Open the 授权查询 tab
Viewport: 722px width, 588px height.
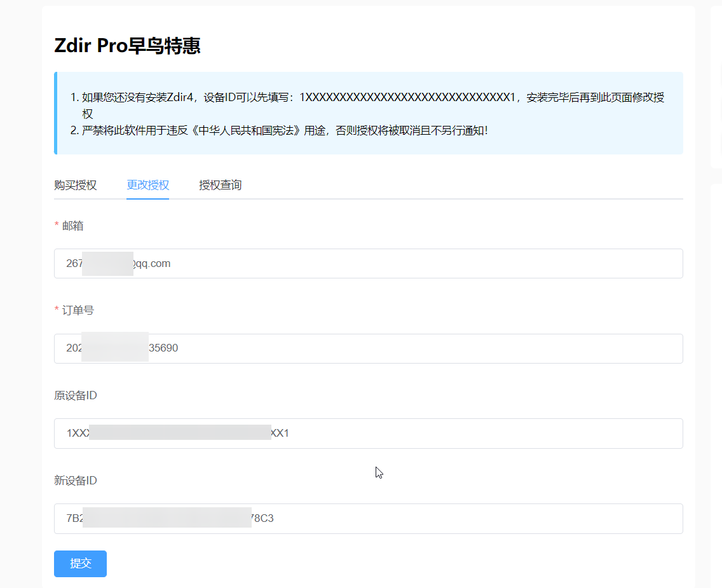click(220, 186)
